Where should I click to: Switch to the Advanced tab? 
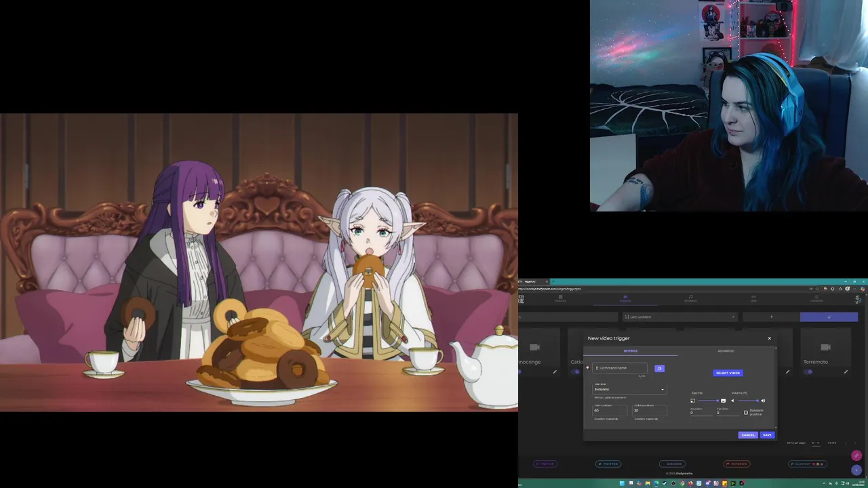(x=726, y=351)
